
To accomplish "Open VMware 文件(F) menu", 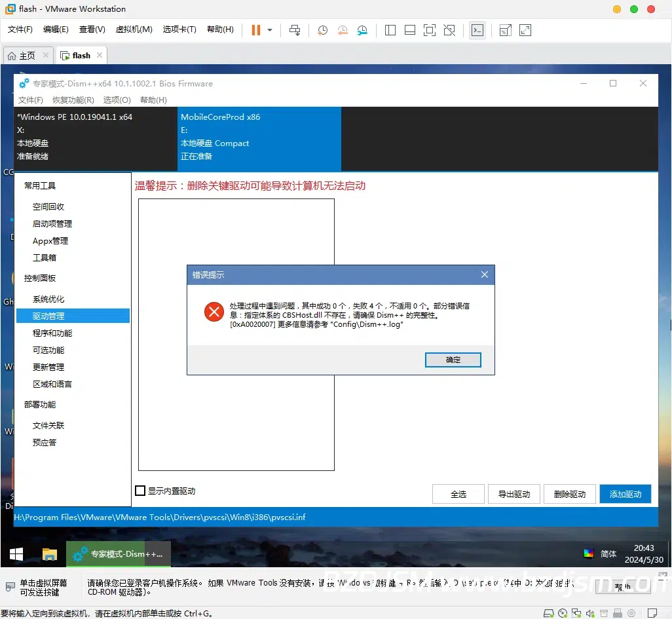I will pyautogui.click(x=20, y=29).
